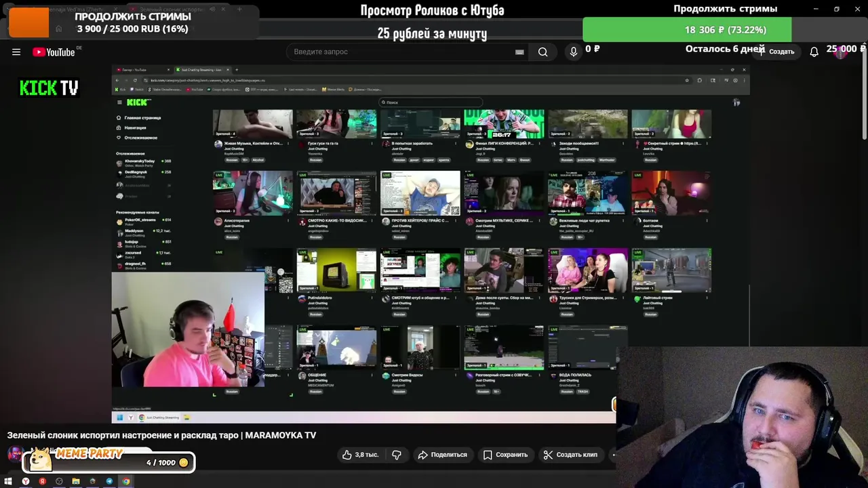Open File Explorer from taskbar
The height and width of the screenshot is (488, 868).
(75, 481)
